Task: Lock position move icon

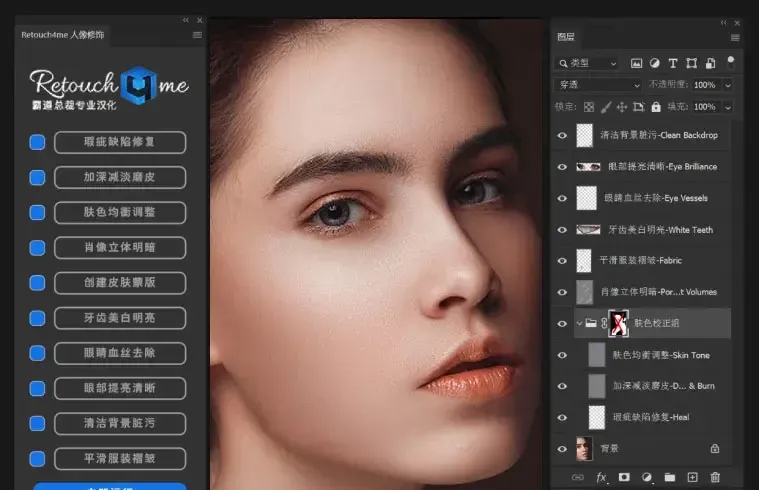Action: click(x=622, y=107)
